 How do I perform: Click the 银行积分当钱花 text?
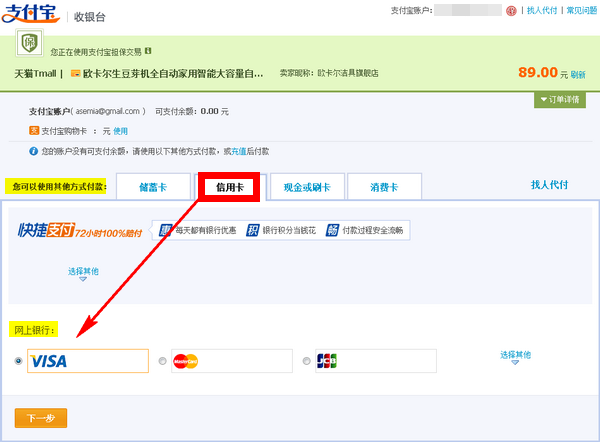[x=289, y=230]
